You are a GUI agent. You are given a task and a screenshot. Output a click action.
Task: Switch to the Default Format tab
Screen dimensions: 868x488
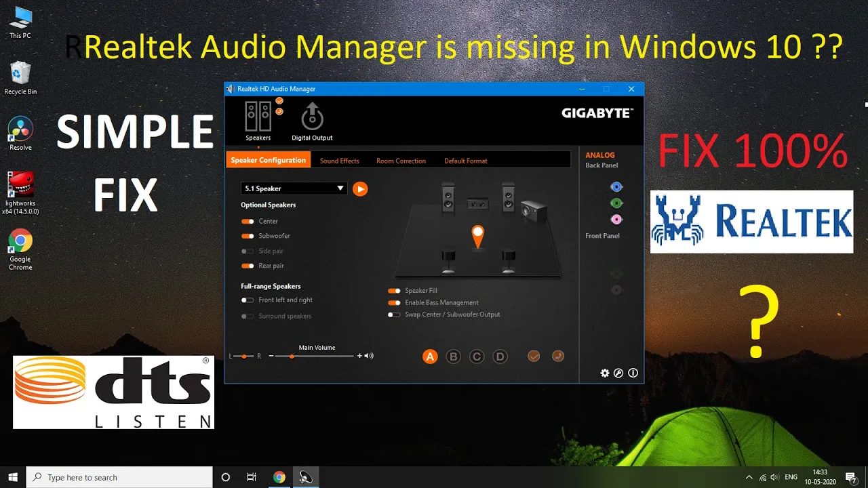(x=466, y=161)
